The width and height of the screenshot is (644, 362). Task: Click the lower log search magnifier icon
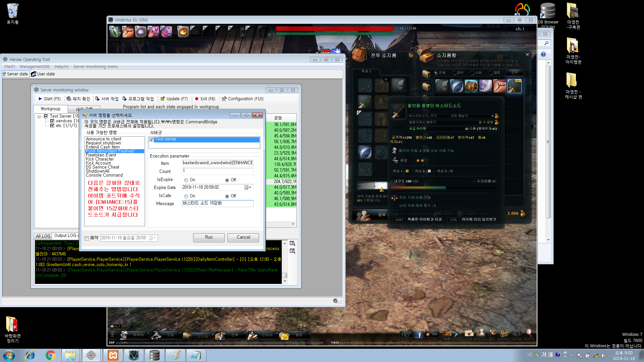click(x=292, y=251)
